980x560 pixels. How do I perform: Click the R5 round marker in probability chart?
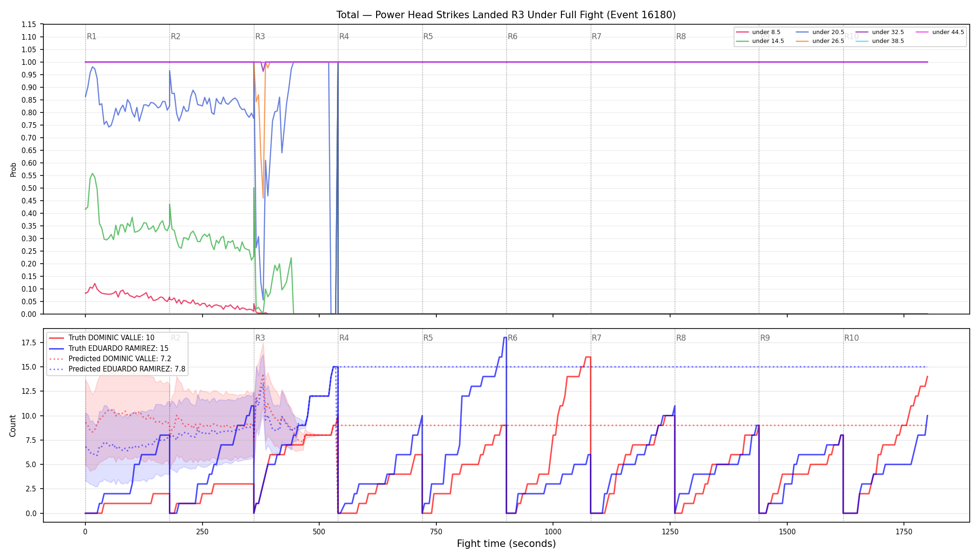coord(428,36)
